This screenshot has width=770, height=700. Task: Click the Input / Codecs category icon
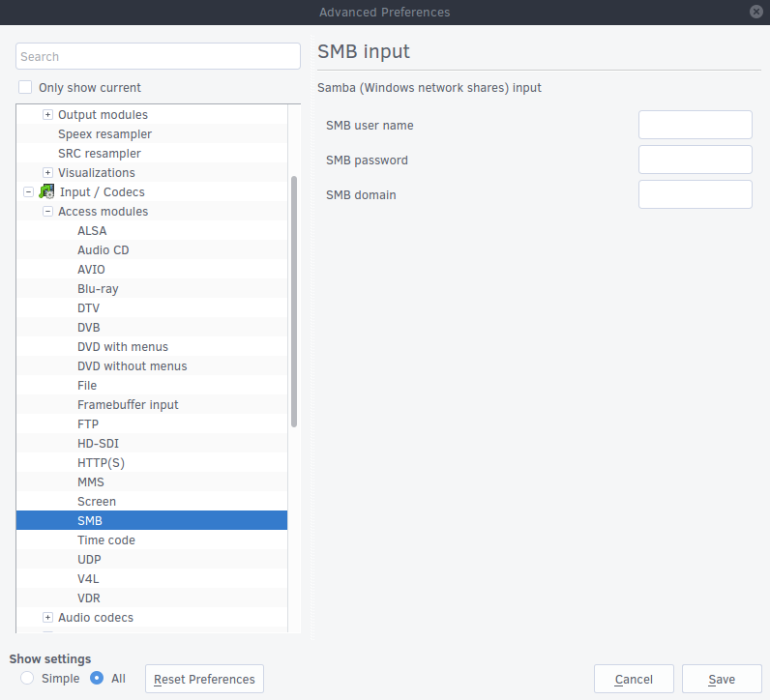click(47, 191)
